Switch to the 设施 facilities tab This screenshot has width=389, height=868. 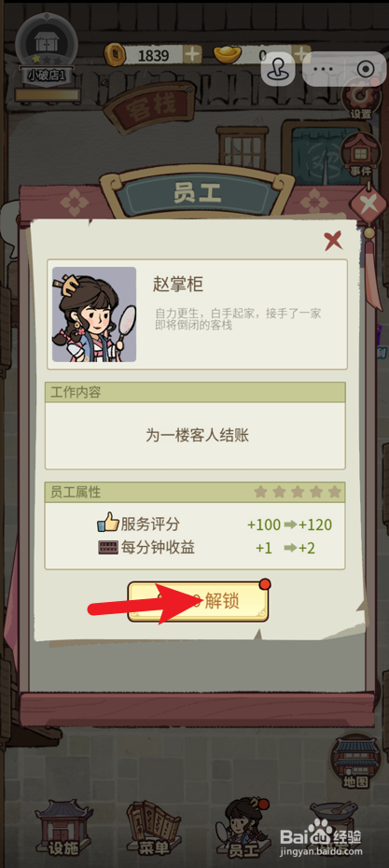coord(63,827)
